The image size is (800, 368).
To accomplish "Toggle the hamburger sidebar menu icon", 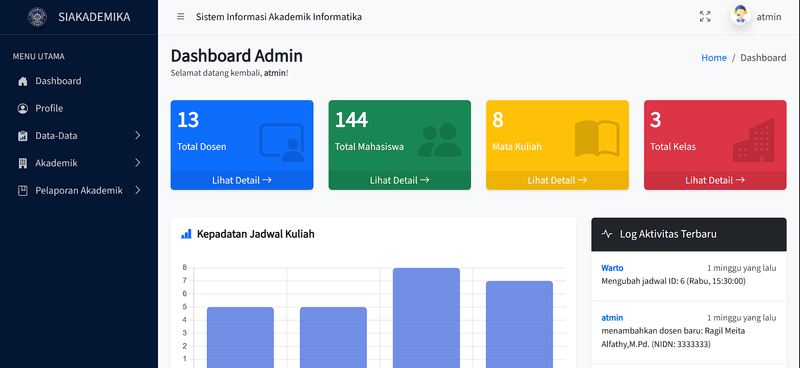I will [x=181, y=16].
